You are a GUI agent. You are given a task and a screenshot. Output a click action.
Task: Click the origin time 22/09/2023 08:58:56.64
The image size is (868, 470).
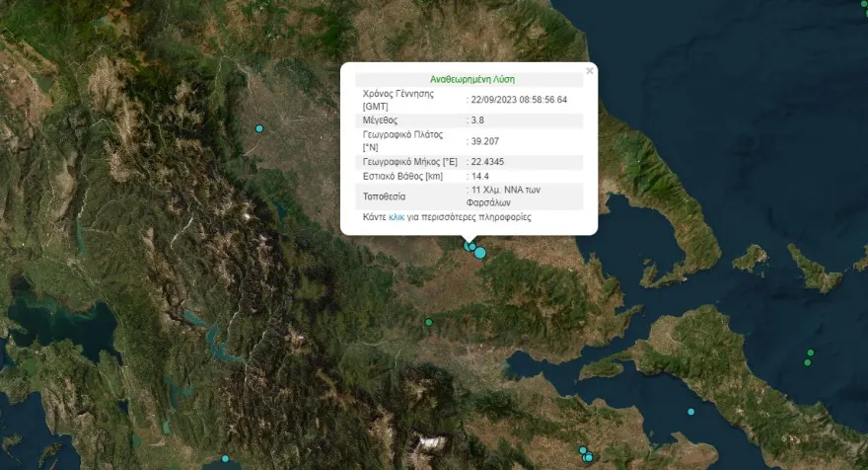pos(518,99)
